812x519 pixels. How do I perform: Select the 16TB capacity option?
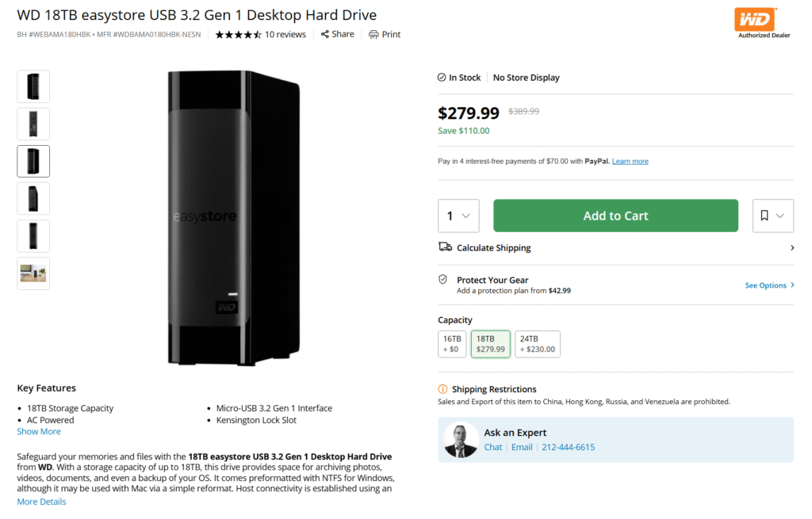(452, 344)
